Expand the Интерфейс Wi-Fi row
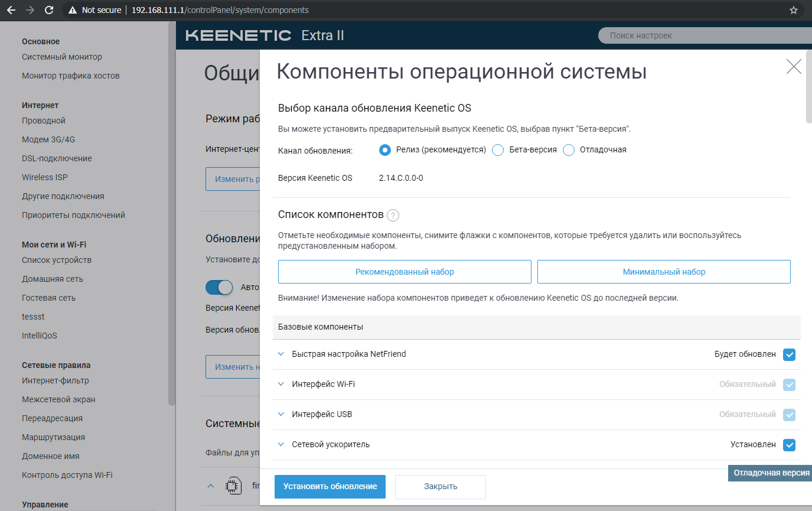The width and height of the screenshot is (812, 511). tap(281, 384)
